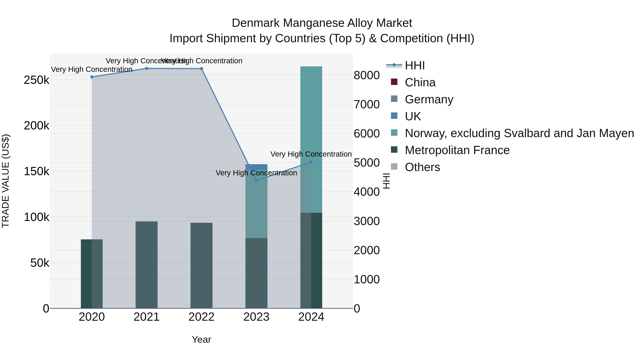Click the Metropolitan France bar for 2022
Screen dimensions: 644x362
click(x=201, y=266)
